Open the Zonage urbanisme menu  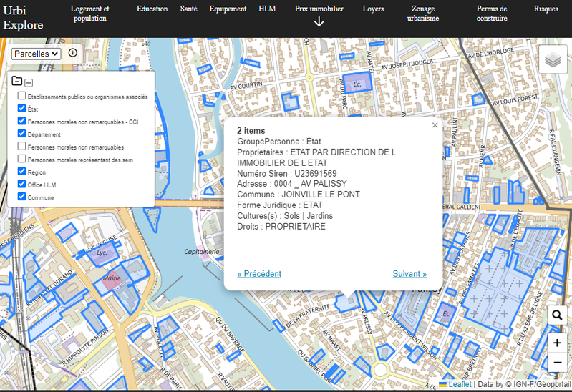(x=423, y=14)
